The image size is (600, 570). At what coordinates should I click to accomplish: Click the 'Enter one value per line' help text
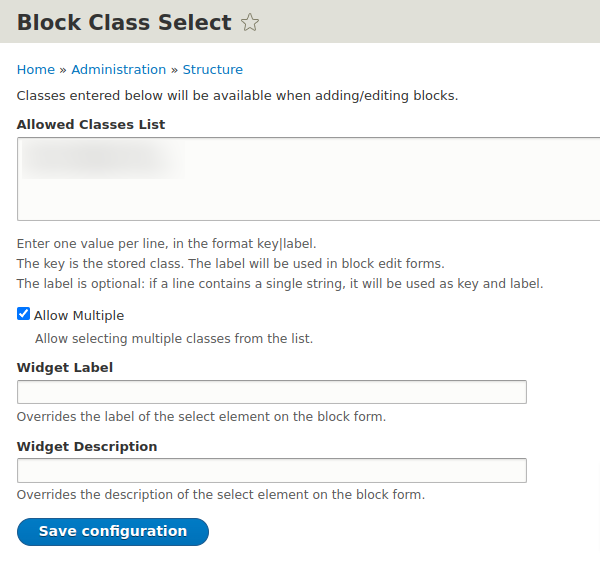click(x=166, y=244)
